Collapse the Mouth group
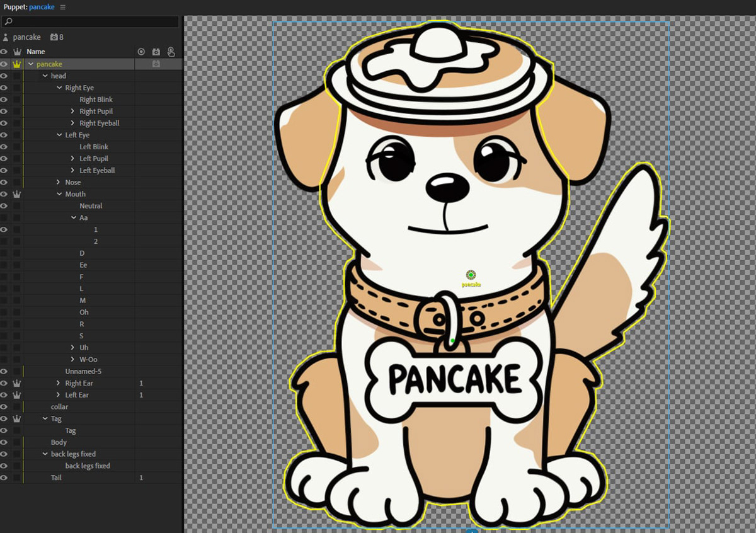 59,194
